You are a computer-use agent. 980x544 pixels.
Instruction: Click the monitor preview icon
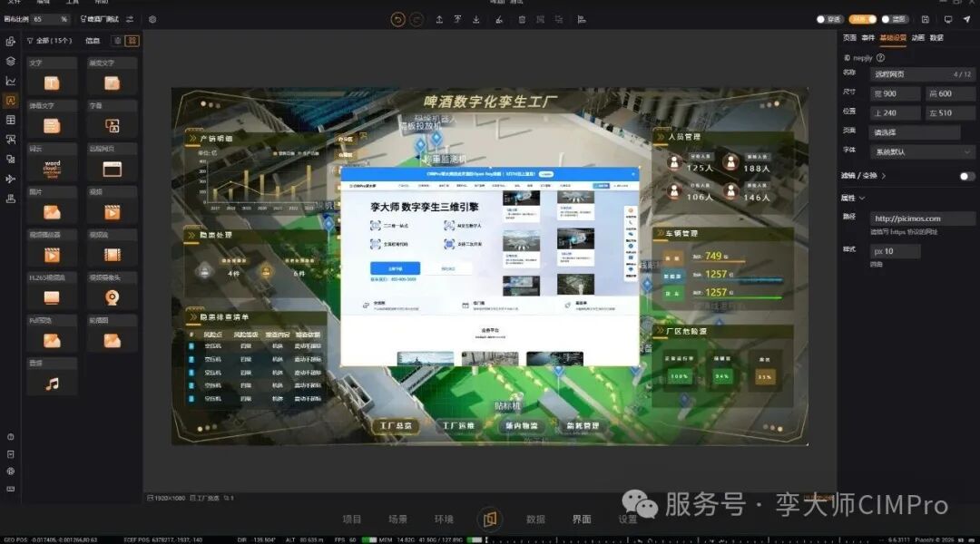pyautogui.click(x=948, y=19)
